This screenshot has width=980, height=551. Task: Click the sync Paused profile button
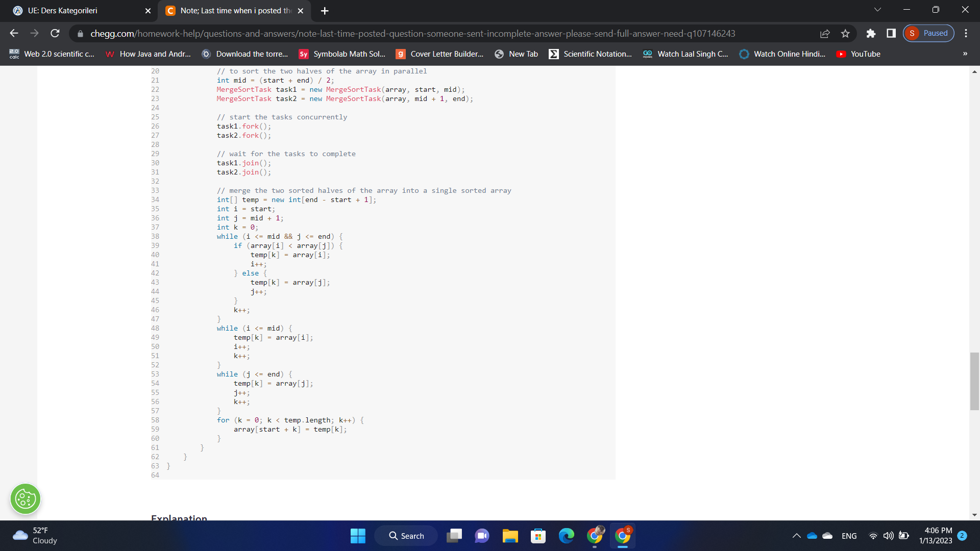point(928,33)
